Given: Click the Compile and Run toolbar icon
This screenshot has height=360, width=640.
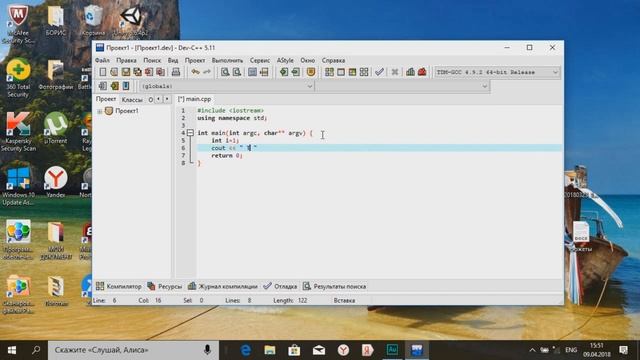Looking at the screenshot, I should [352, 72].
